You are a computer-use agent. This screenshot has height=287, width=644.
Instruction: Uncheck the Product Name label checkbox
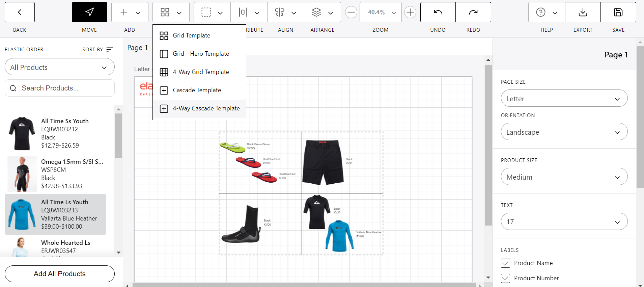click(x=505, y=263)
